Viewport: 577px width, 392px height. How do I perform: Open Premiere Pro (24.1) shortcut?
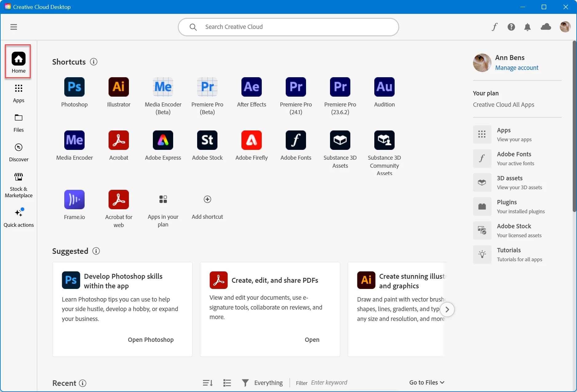tap(296, 87)
